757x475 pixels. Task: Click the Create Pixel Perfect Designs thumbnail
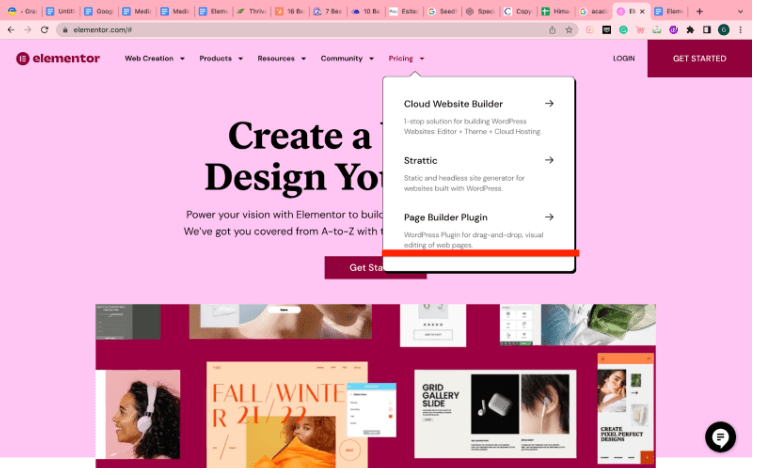tap(626, 408)
